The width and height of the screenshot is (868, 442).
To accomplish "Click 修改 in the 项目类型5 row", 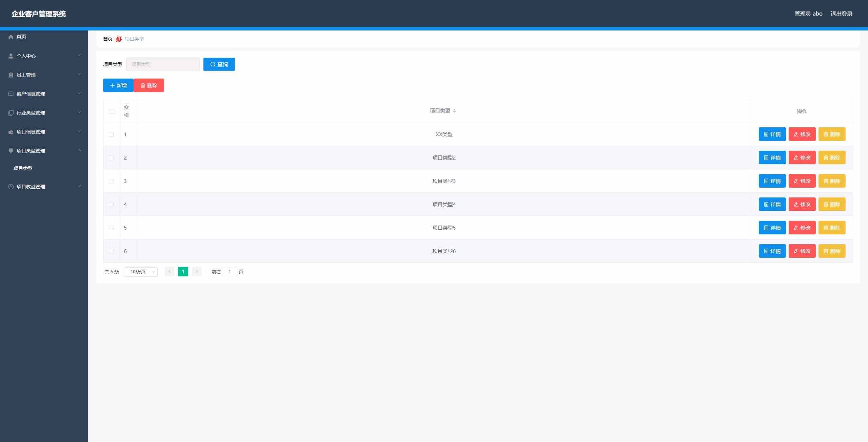I will click(x=802, y=228).
